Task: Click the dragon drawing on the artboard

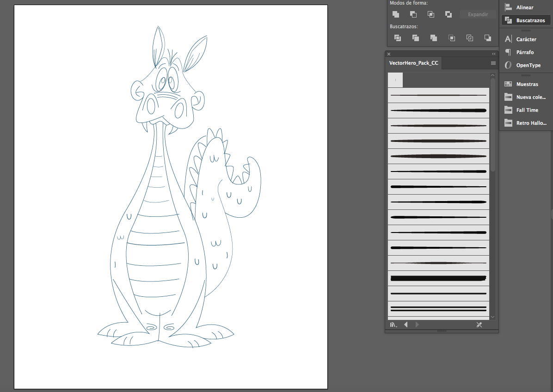Action: click(x=179, y=187)
